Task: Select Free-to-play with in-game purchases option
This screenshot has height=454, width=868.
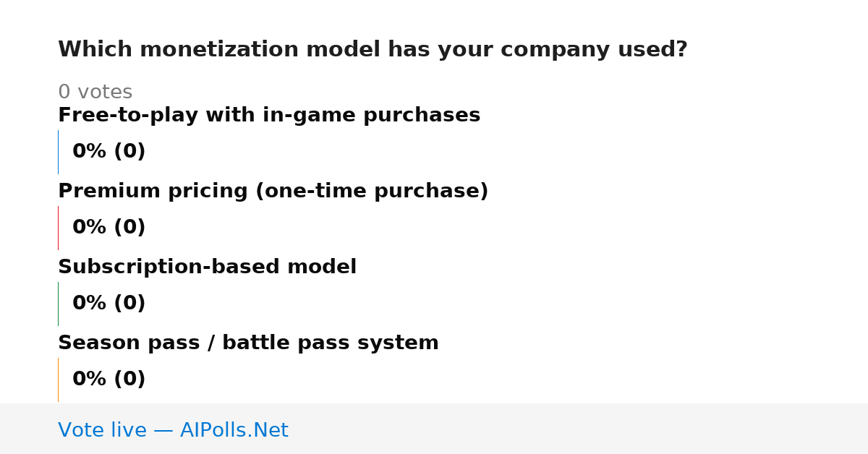Action: [269, 116]
